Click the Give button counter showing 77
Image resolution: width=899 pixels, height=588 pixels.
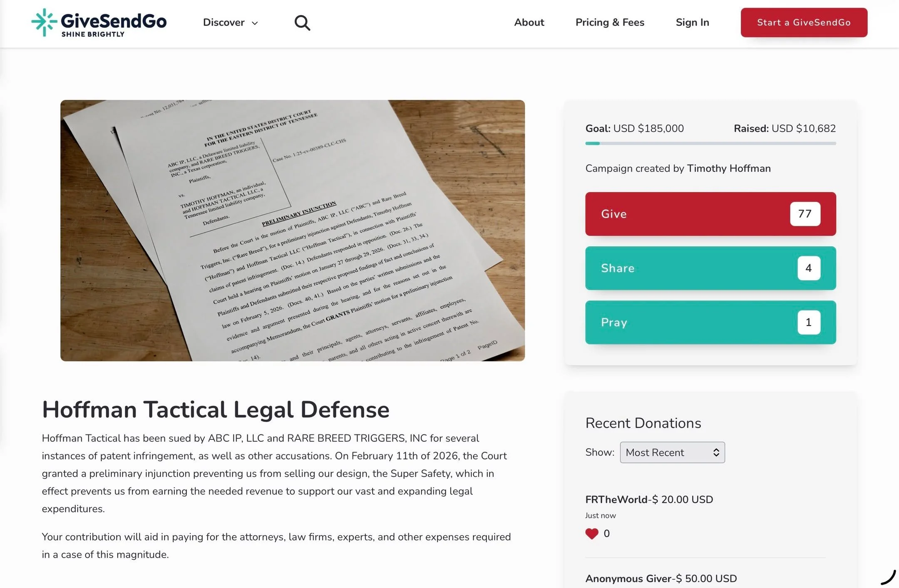coord(804,214)
